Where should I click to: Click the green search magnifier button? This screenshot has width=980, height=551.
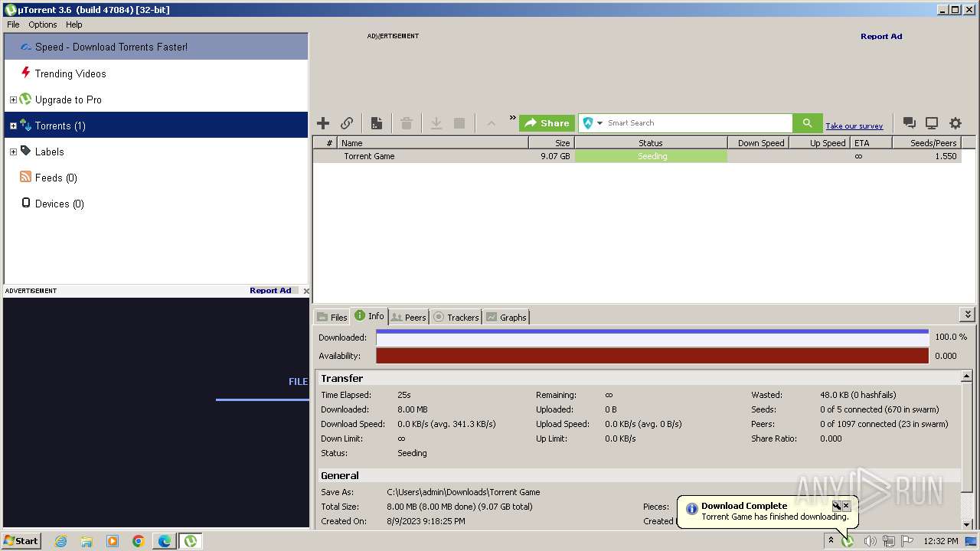[807, 123]
